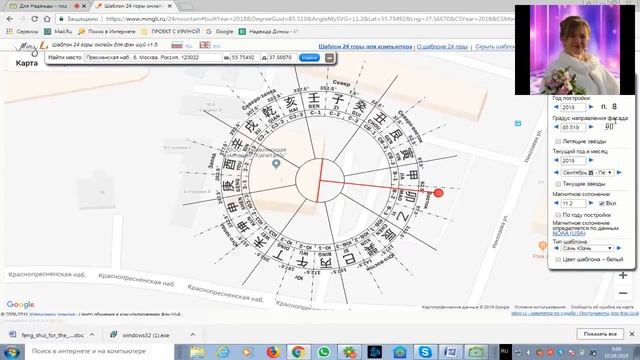Increase Градус направления фасада with right arrow
Viewport: 640px width, 360px height.
[591, 127]
